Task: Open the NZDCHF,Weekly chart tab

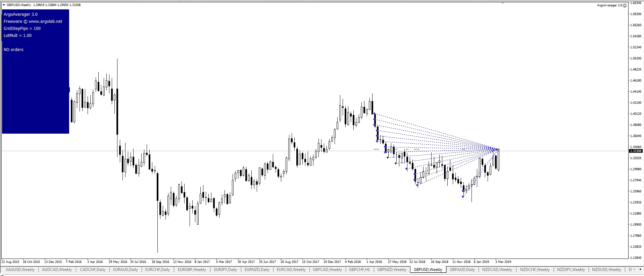Action: (535, 270)
